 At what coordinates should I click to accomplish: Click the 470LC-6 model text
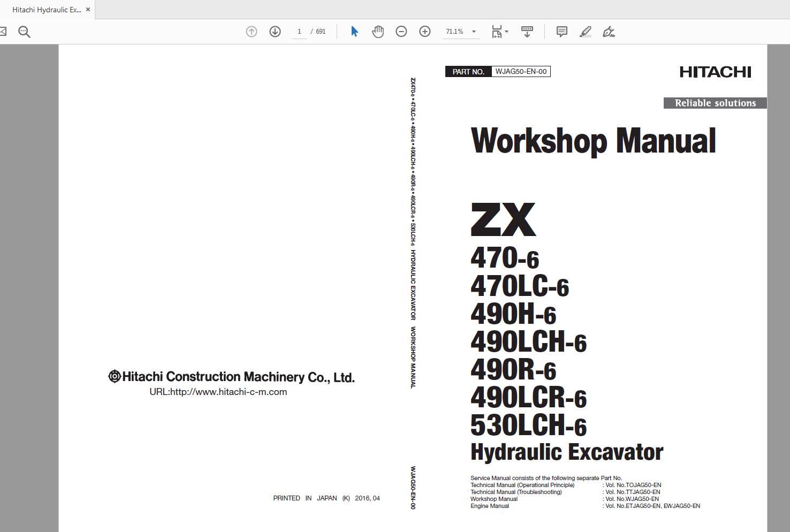pos(520,286)
